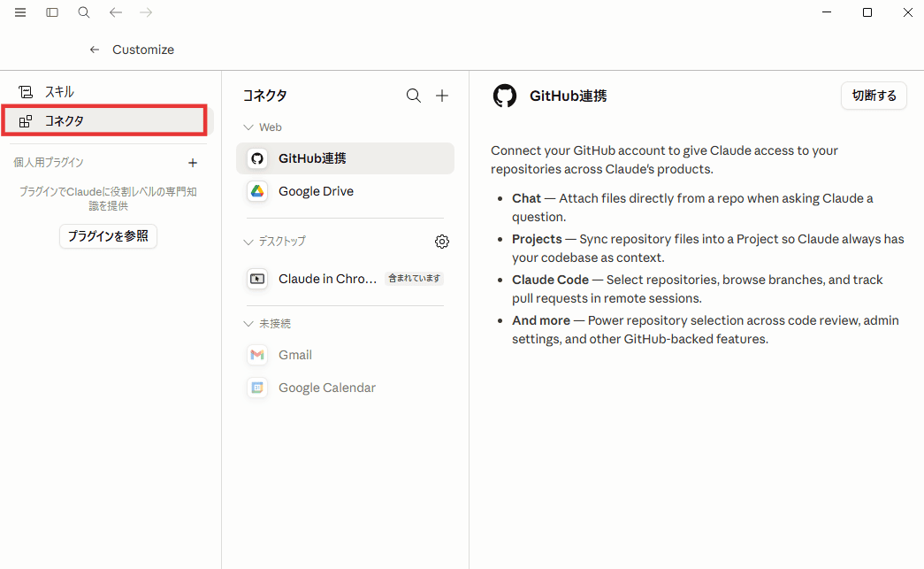Select the Google Drive connector
The height and width of the screenshot is (569, 924).
pos(346,191)
